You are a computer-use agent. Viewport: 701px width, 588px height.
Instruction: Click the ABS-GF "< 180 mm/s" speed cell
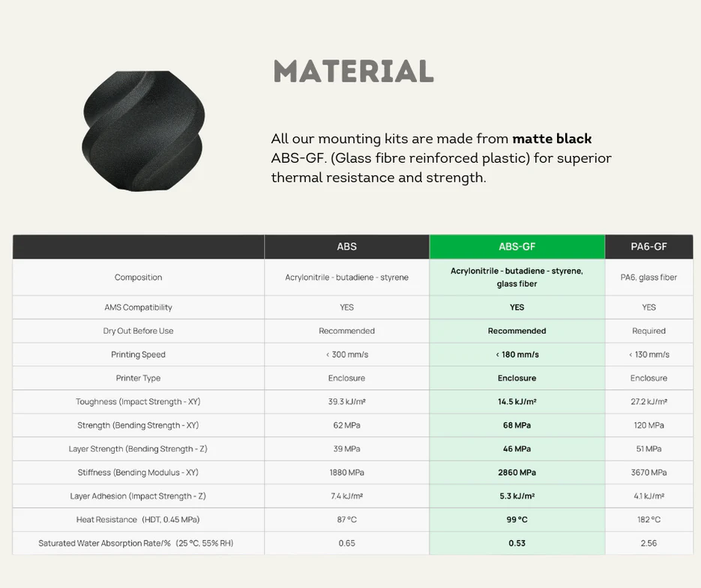tap(517, 355)
